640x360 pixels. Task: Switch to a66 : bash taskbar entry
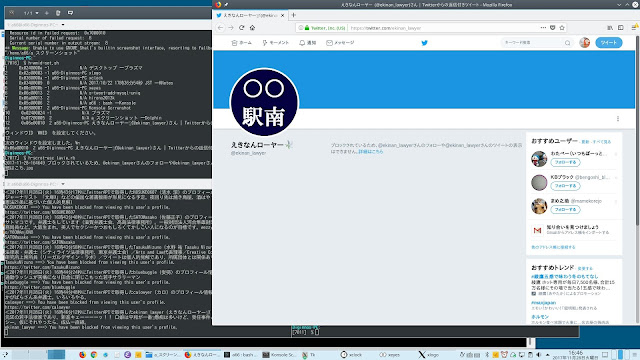241,355
